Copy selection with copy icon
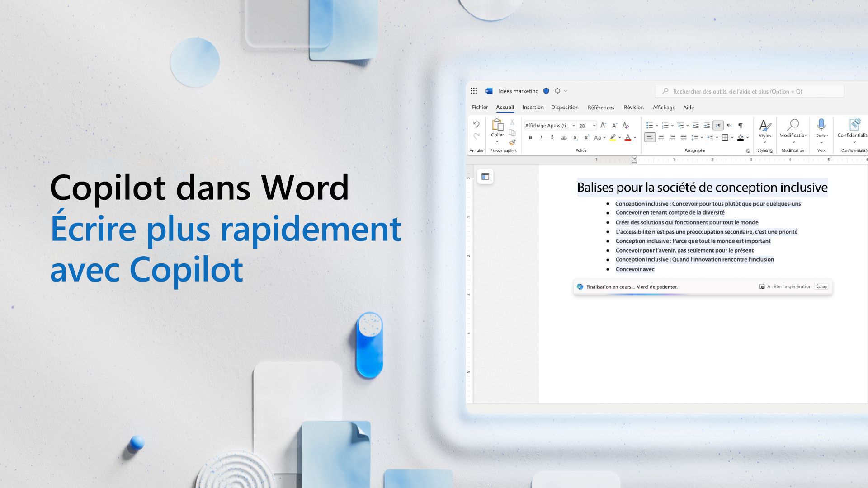The height and width of the screenshot is (488, 868). point(512,132)
